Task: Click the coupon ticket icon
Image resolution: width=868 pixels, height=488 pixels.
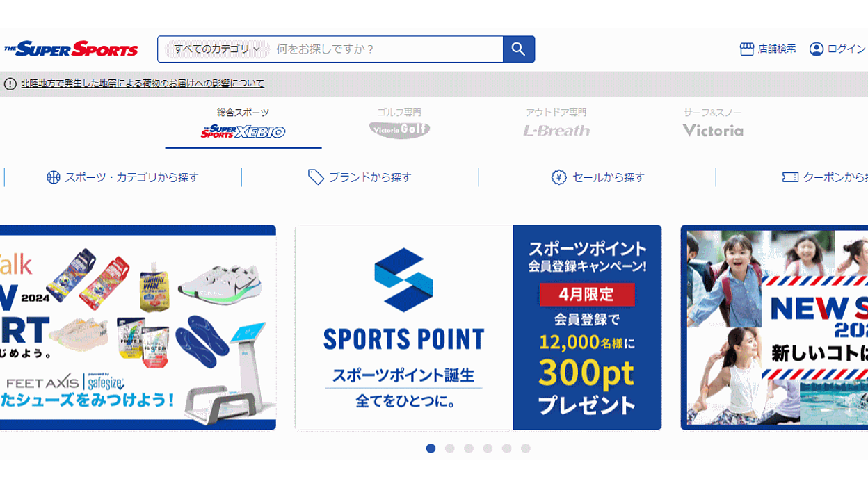Action: click(790, 177)
